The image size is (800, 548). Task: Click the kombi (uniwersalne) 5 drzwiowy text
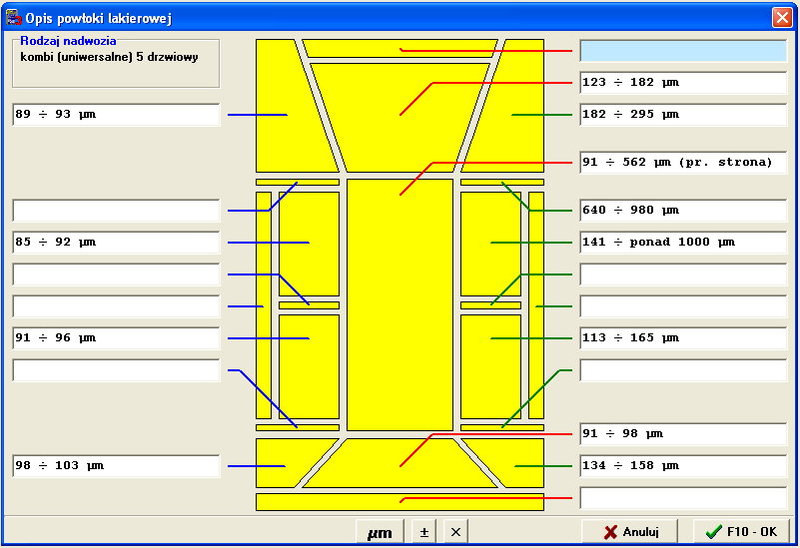click(109, 57)
